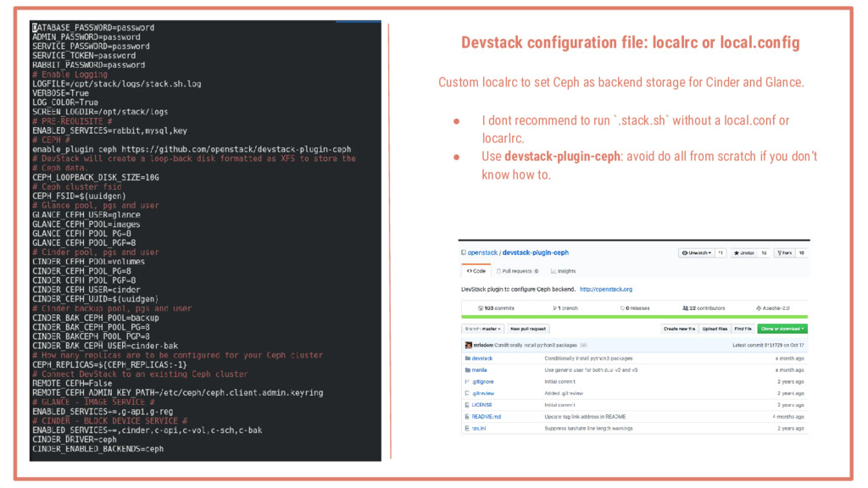Open the .gitreview file link
Screen dimensions: 868x488
coord(483,393)
